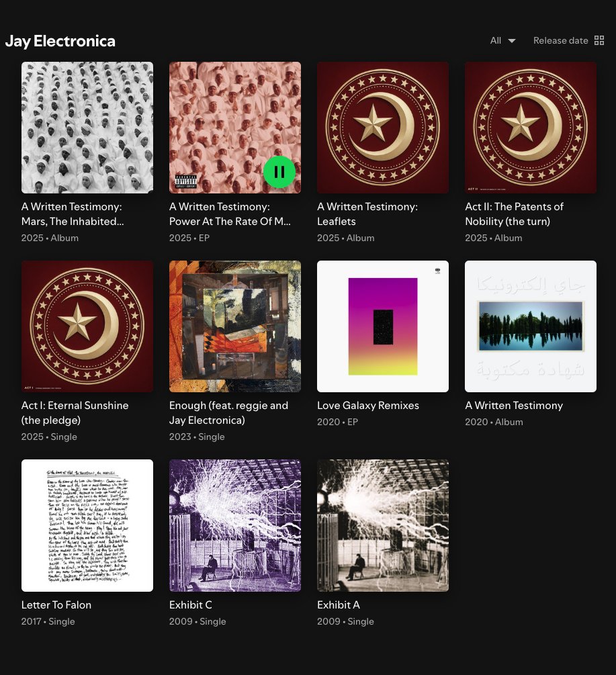
Task: Open the Enough single cover art
Action: tap(235, 326)
